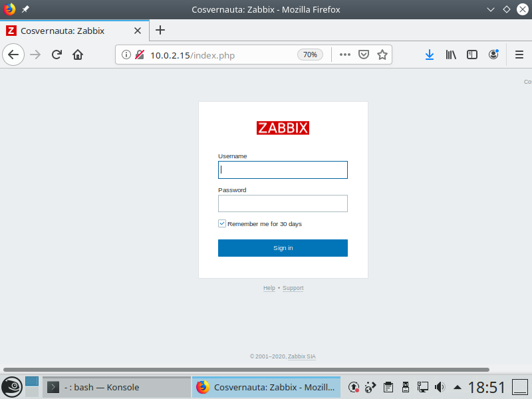Click the show desktop button
The image size is (532, 399).
(x=519, y=387)
